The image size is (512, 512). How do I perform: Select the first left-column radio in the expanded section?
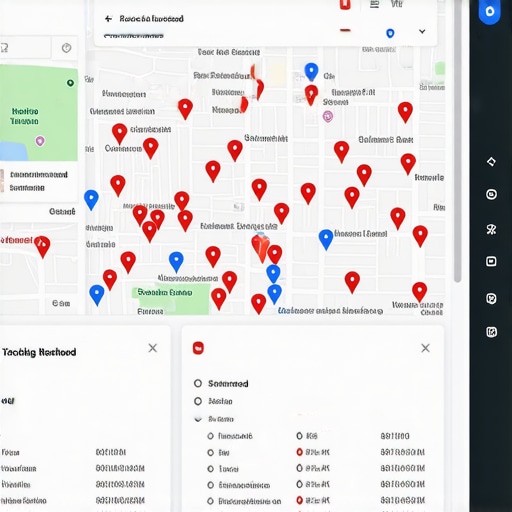tap(210, 436)
